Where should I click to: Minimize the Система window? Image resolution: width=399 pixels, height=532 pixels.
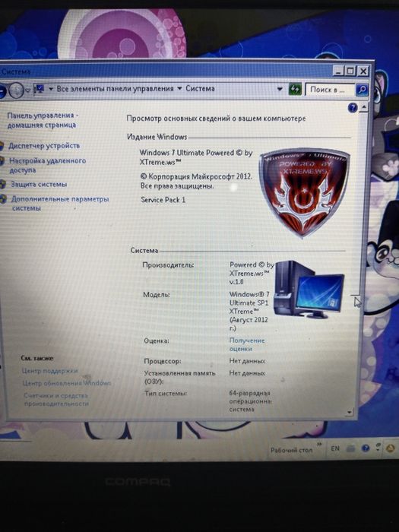pyautogui.click(x=338, y=71)
